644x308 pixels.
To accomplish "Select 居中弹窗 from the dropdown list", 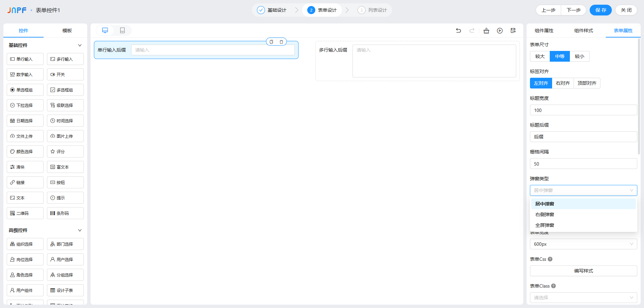I will pos(584,204).
